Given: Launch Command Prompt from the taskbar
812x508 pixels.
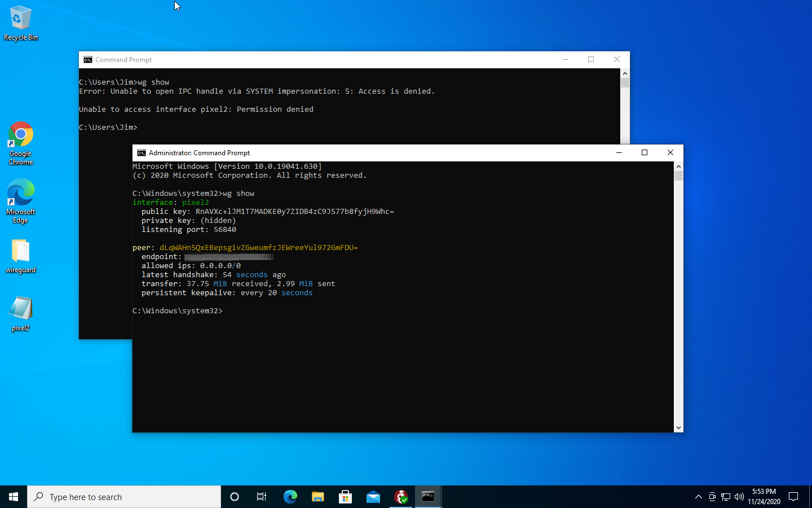Looking at the screenshot, I should (x=428, y=497).
